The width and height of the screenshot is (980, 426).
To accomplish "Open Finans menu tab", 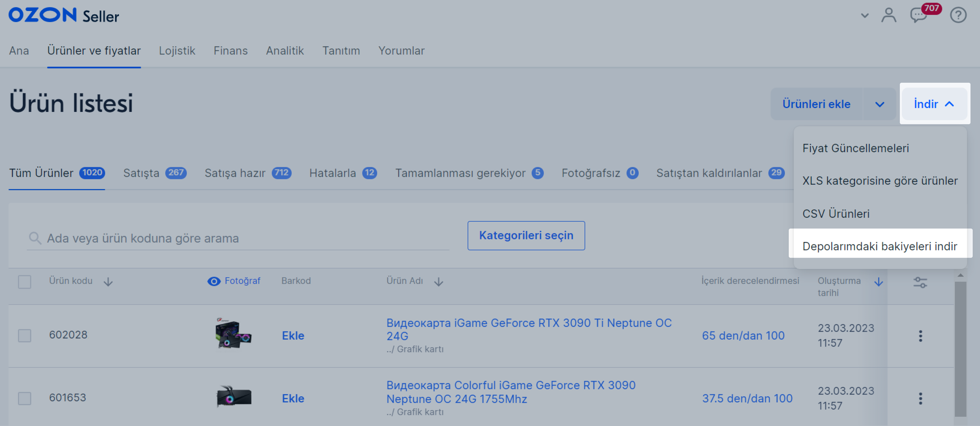I will [x=231, y=51].
